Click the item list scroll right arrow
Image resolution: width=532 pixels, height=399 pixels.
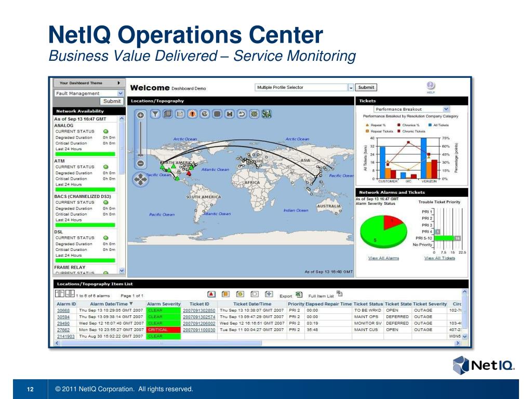pos(457,343)
